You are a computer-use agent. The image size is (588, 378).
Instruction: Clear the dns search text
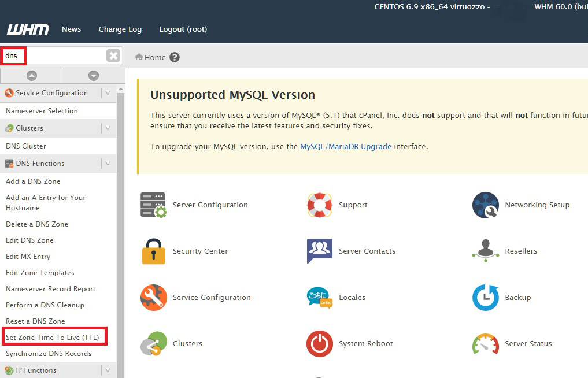point(113,56)
